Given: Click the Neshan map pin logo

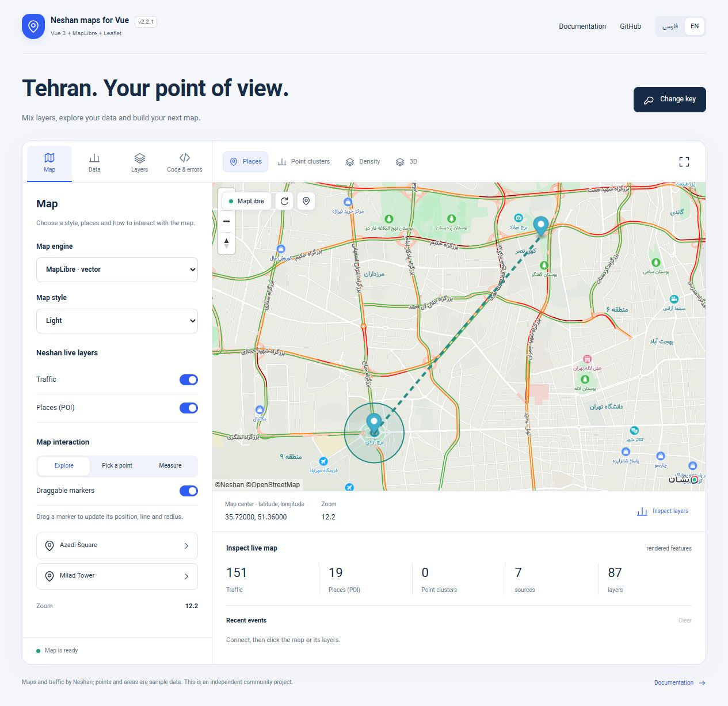Looking at the screenshot, I should point(33,26).
